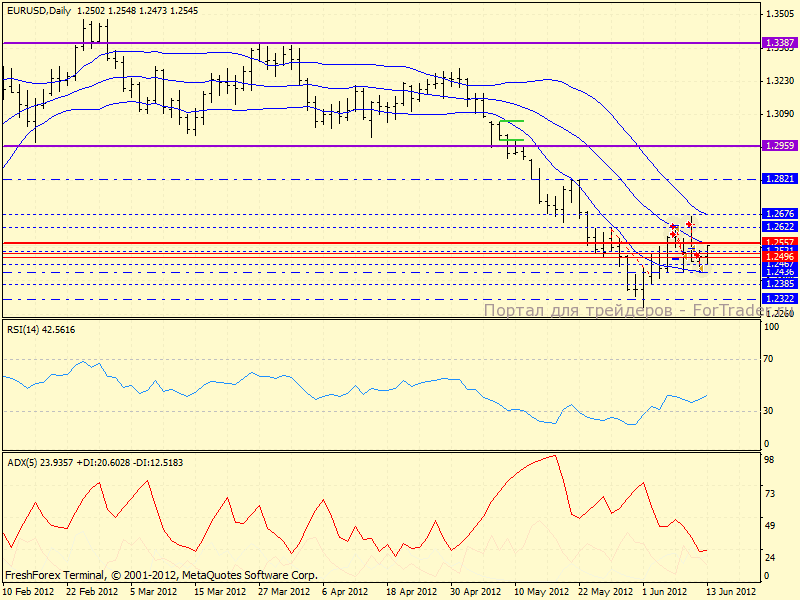Click the 1.2821 blue price label

pos(779,179)
